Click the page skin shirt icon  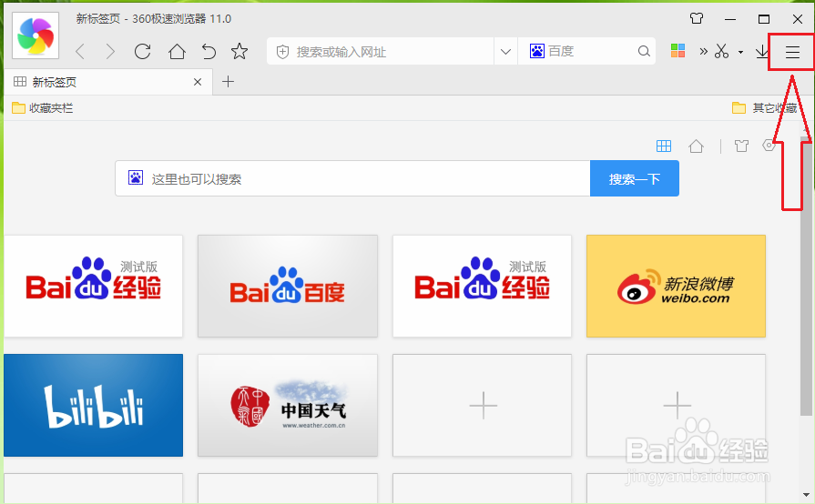tap(742, 146)
